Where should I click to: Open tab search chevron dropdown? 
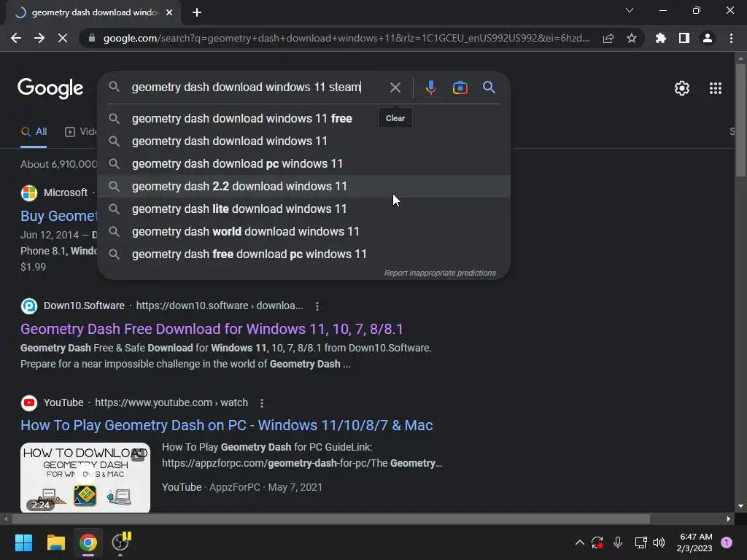[x=630, y=10]
